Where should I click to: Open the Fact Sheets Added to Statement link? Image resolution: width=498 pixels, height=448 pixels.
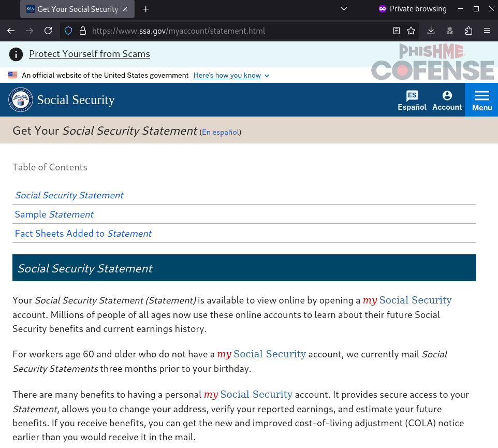[x=83, y=233]
